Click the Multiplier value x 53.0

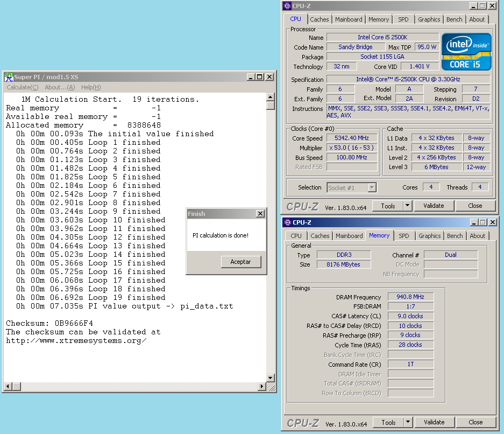click(x=352, y=148)
